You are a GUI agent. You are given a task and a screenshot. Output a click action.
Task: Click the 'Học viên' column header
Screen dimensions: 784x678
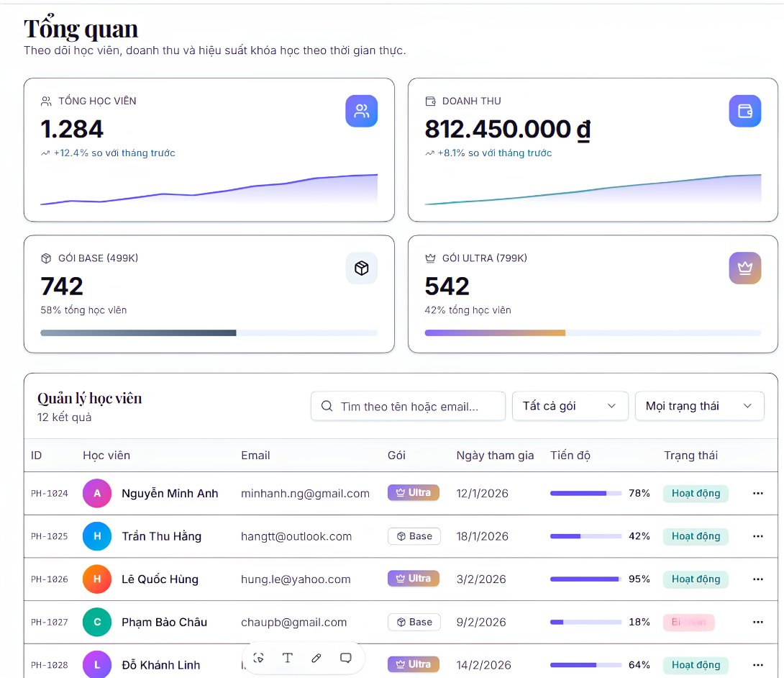tap(106, 456)
